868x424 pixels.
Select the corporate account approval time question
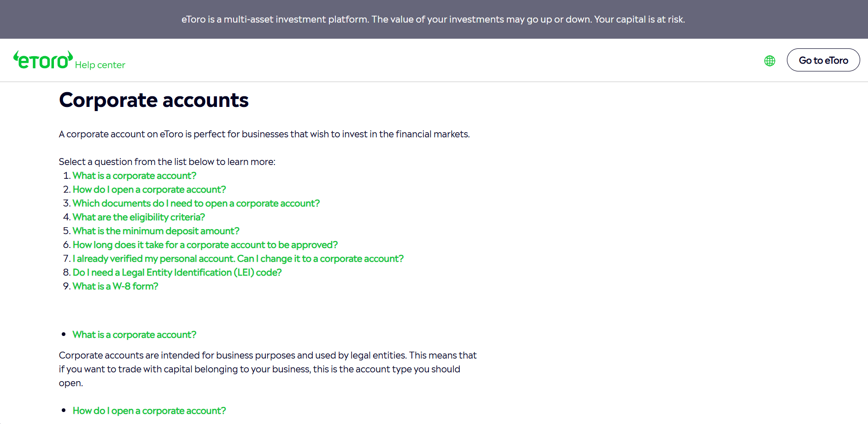click(205, 245)
